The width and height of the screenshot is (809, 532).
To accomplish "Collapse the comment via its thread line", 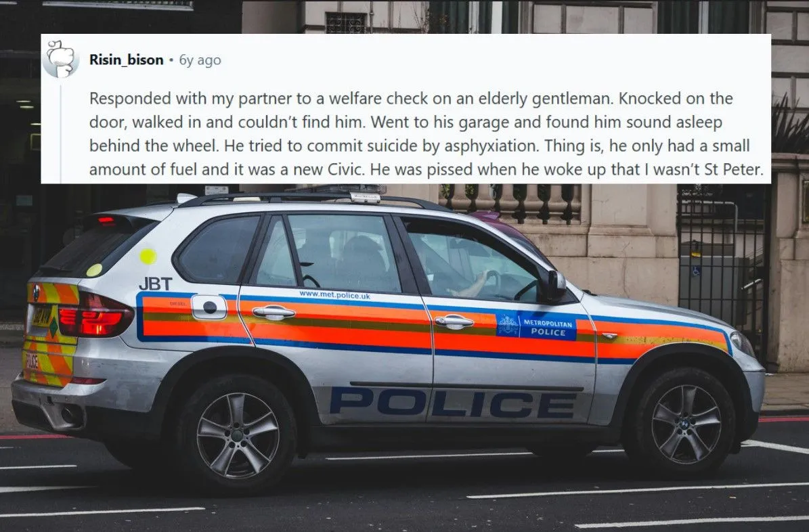I will (61, 133).
